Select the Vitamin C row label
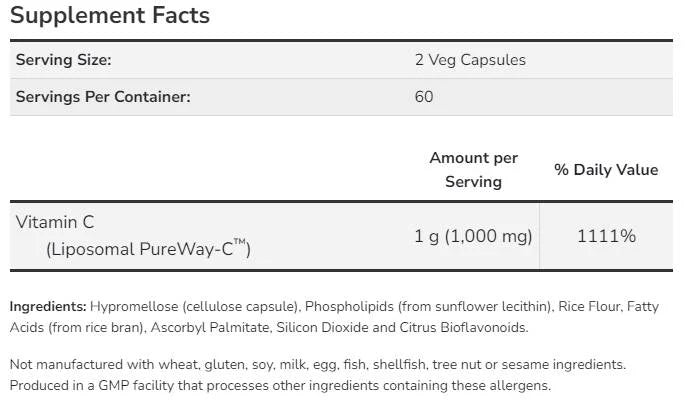The image size is (685, 401). click(x=55, y=222)
